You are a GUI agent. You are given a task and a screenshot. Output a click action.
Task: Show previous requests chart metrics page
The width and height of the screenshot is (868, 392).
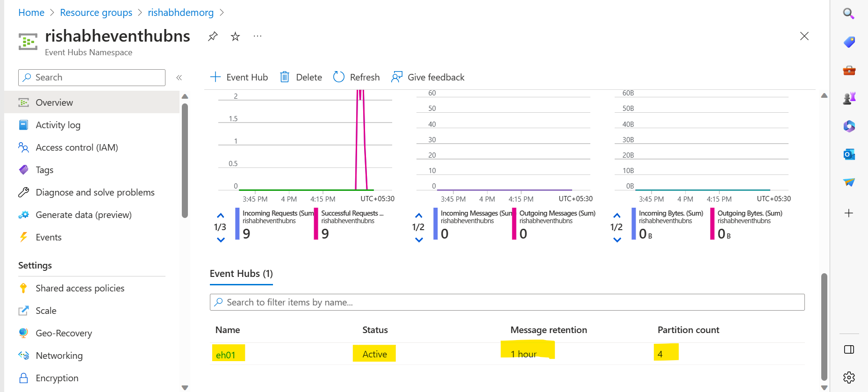click(x=221, y=216)
